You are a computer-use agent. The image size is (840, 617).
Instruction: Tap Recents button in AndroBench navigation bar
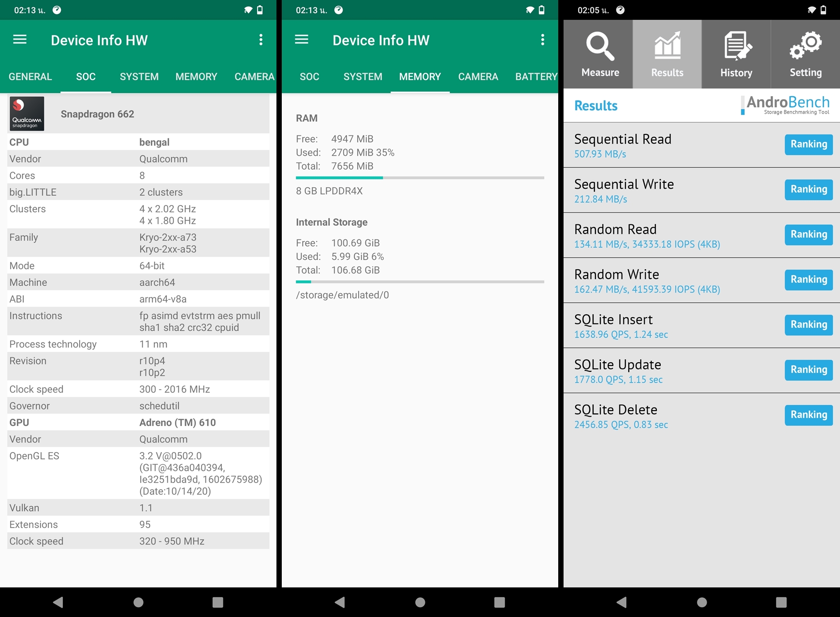tap(782, 602)
